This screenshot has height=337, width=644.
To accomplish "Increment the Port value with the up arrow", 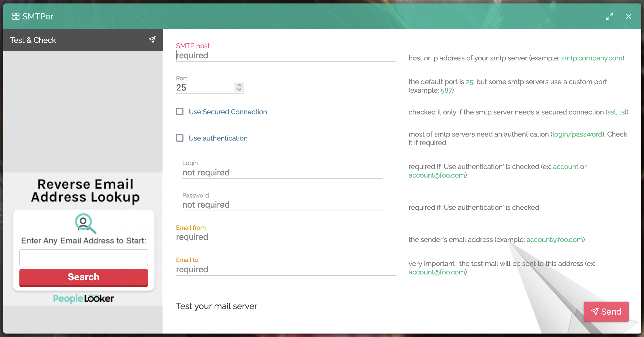I will coord(239,85).
